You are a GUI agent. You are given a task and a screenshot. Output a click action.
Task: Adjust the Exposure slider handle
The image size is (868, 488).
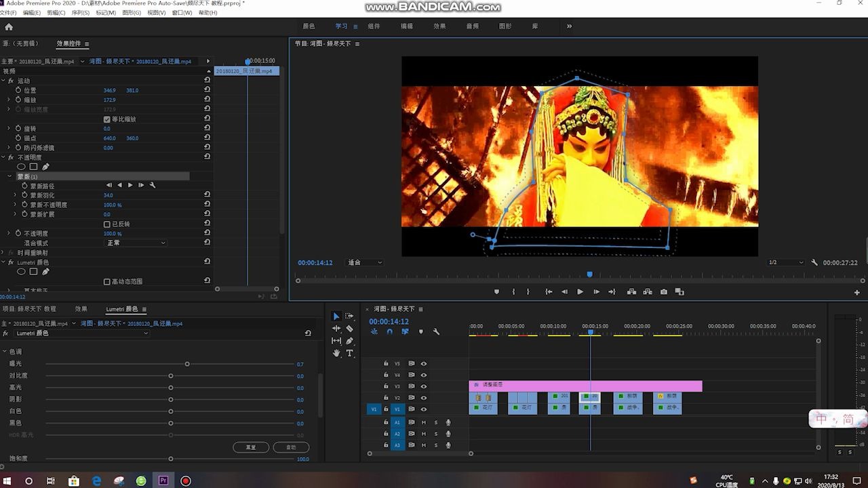click(x=187, y=364)
